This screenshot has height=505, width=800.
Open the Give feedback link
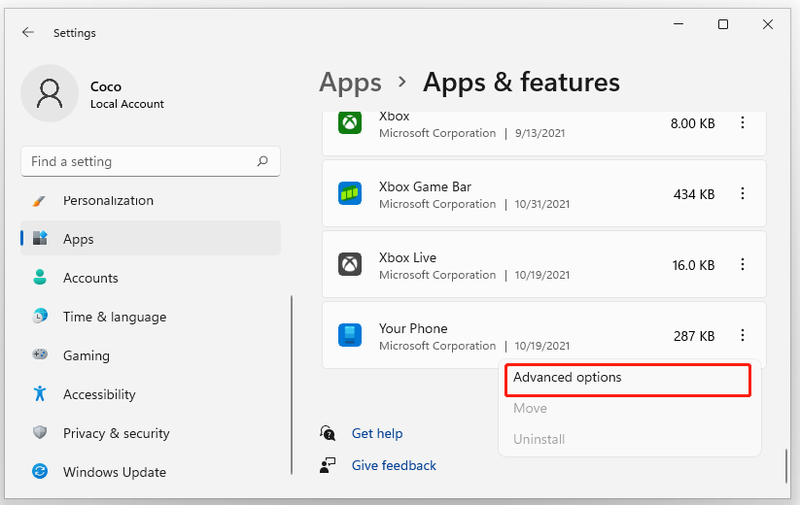394,465
